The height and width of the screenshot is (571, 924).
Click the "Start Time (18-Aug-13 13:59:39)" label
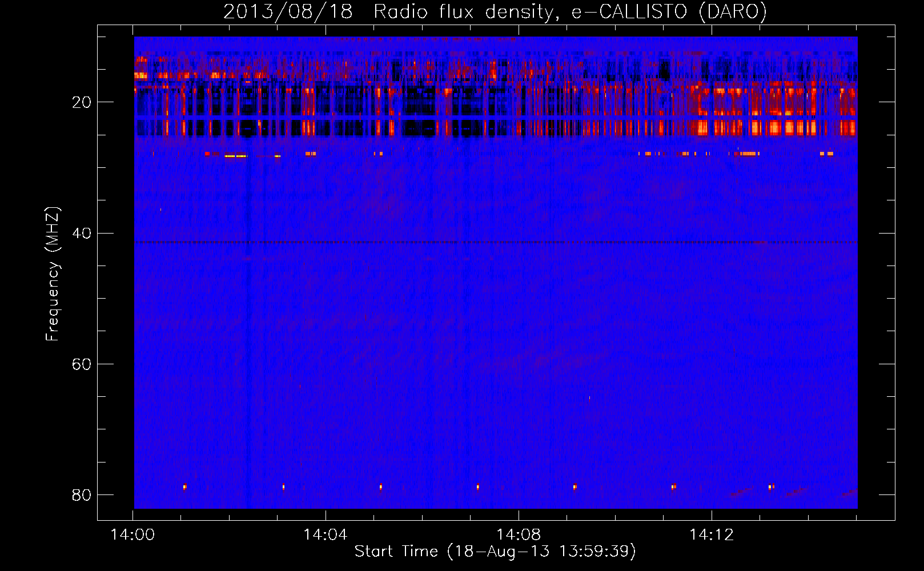(495, 552)
